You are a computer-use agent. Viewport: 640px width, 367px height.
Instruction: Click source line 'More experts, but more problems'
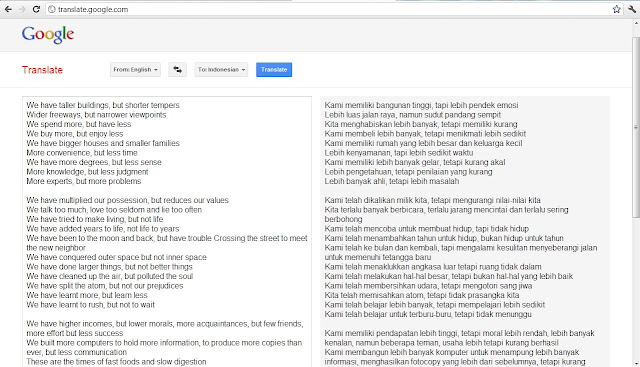click(x=84, y=181)
